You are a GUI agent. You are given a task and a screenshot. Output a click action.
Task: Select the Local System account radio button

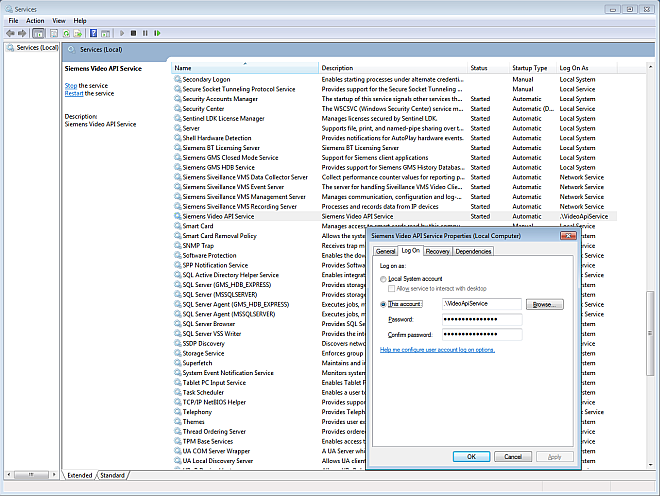(x=384, y=278)
